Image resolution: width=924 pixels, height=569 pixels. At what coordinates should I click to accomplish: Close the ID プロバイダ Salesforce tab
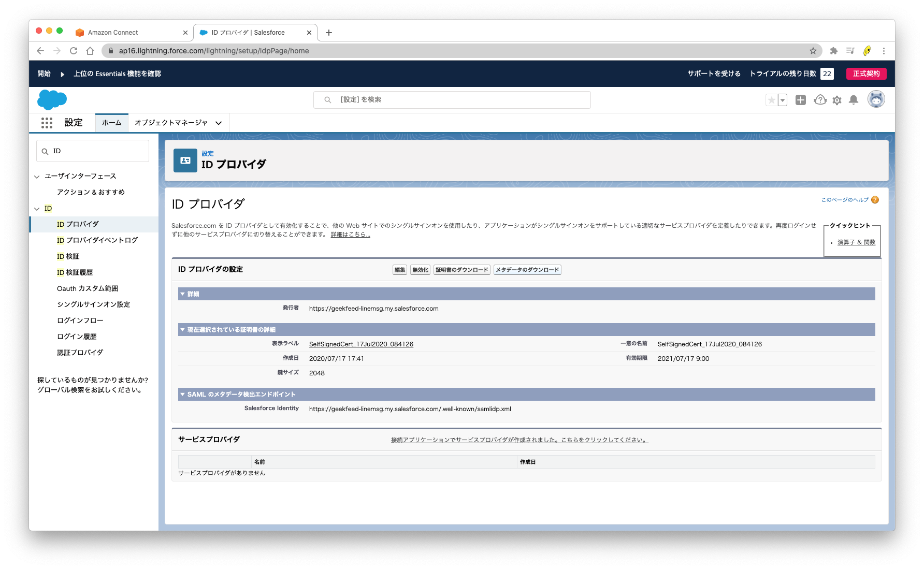309,33
